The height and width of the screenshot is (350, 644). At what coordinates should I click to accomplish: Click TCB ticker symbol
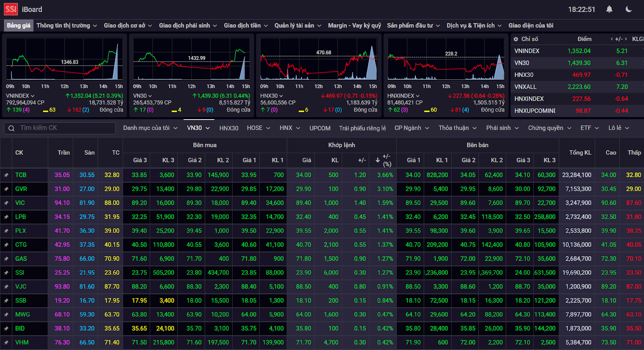[x=21, y=175]
